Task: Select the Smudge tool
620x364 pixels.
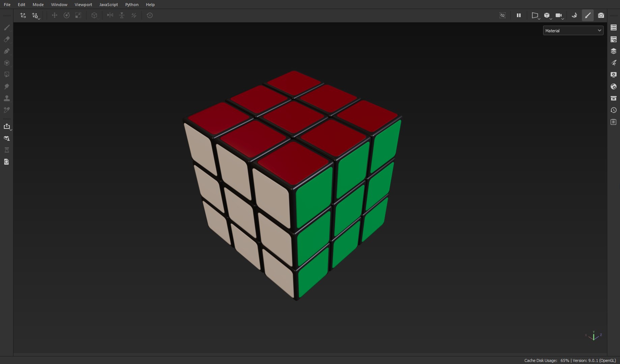Action: pyautogui.click(x=7, y=87)
